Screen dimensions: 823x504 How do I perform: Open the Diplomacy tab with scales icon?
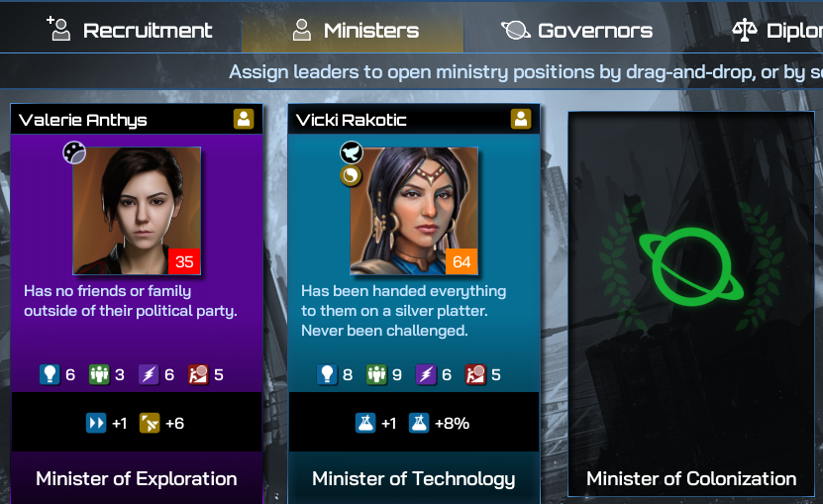[776, 30]
